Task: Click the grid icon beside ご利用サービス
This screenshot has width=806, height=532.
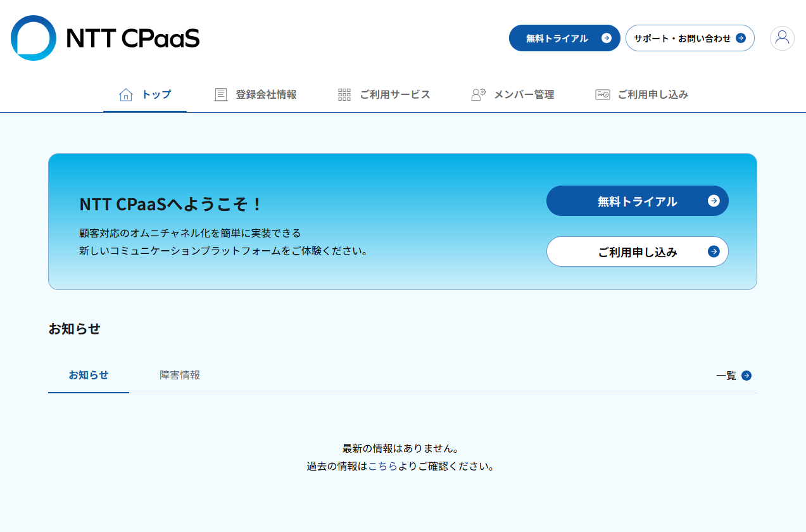Action: (x=344, y=94)
